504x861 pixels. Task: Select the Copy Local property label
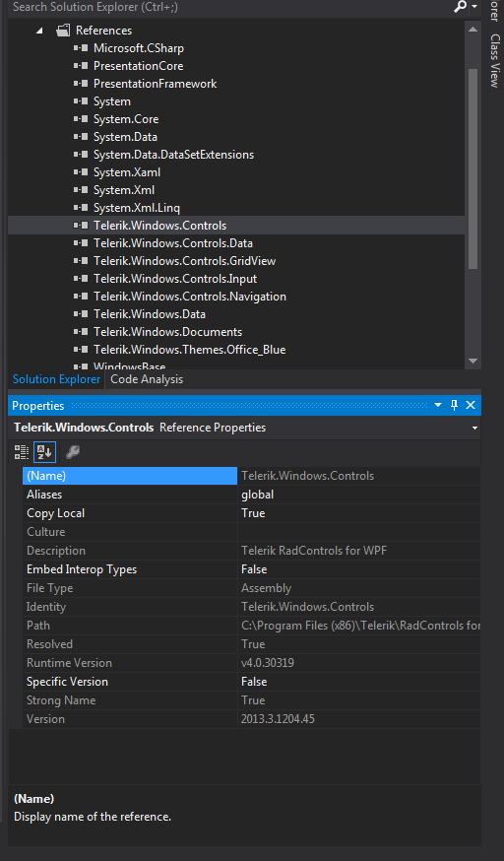[x=55, y=513]
